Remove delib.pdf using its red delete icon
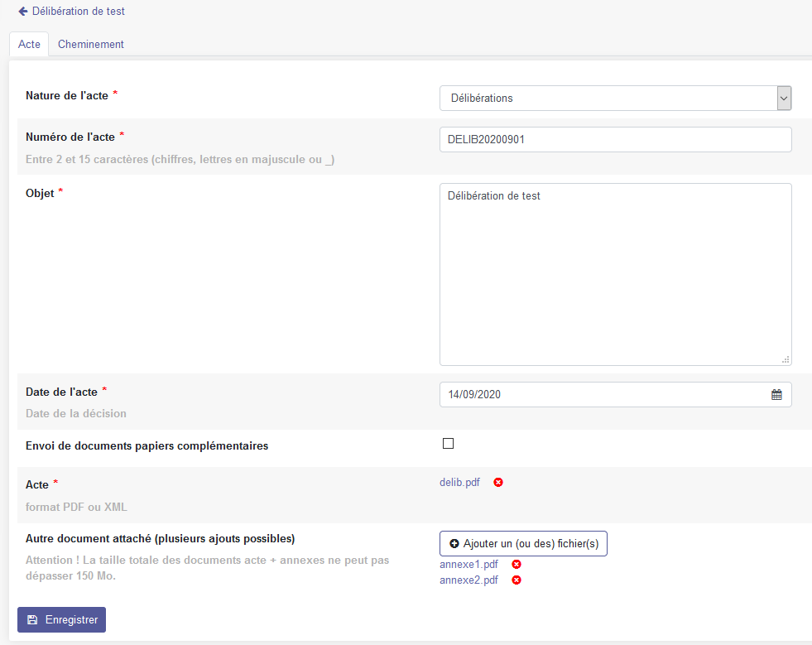The height and width of the screenshot is (645, 812). [498, 483]
